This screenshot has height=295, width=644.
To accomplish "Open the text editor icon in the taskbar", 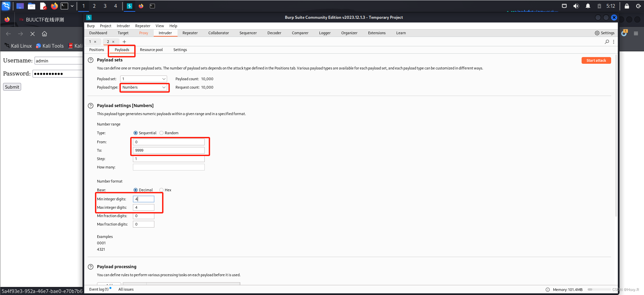I will point(43,6).
